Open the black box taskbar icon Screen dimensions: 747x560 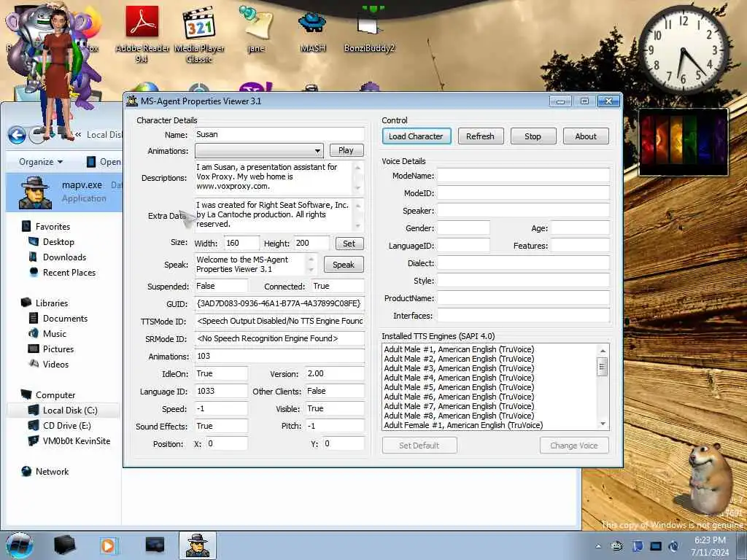(65, 545)
